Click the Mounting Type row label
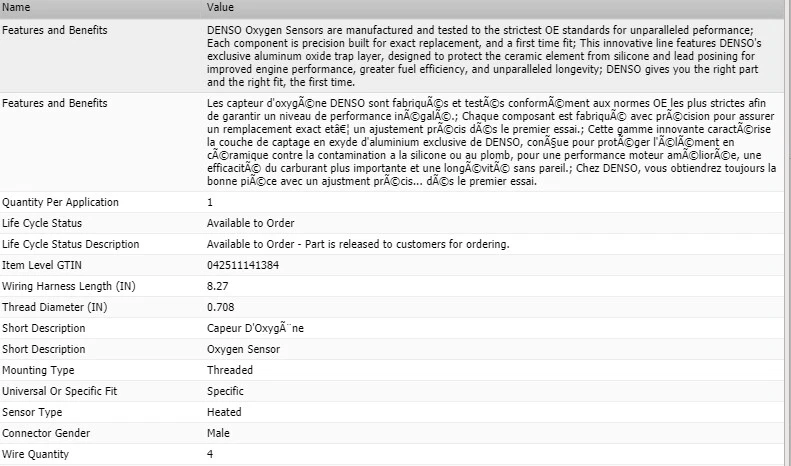The width and height of the screenshot is (791, 466). point(38,370)
